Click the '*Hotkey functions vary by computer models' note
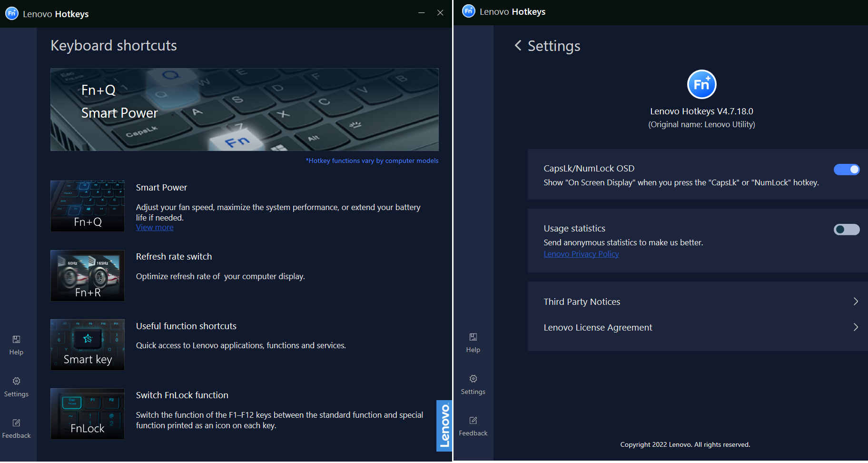 372,161
